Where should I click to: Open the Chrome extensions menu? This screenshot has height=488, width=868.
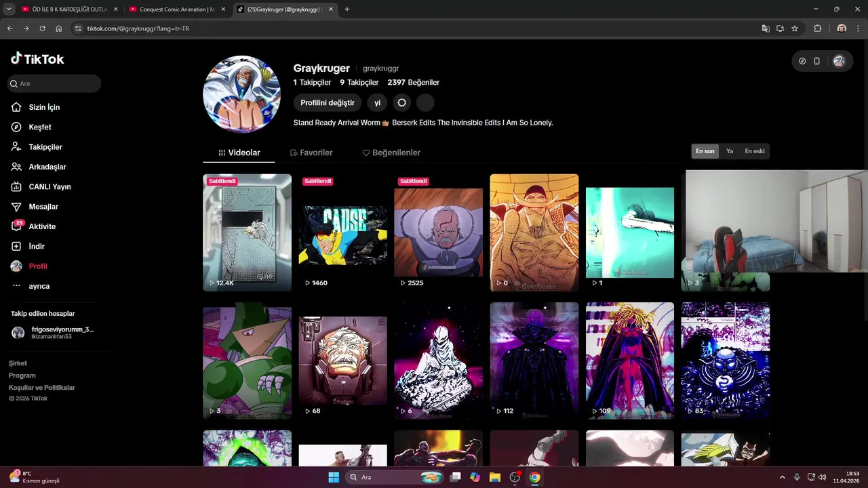click(817, 28)
